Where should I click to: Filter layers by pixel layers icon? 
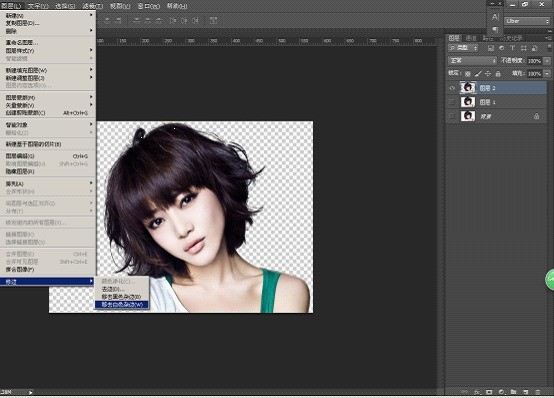[491, 48]
